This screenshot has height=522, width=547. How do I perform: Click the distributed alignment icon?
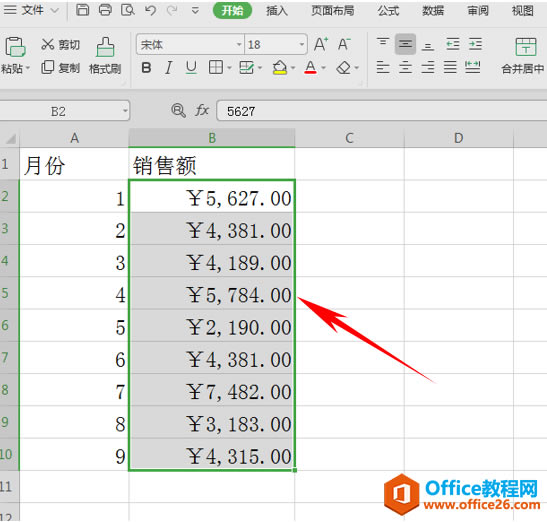point(473,67)
